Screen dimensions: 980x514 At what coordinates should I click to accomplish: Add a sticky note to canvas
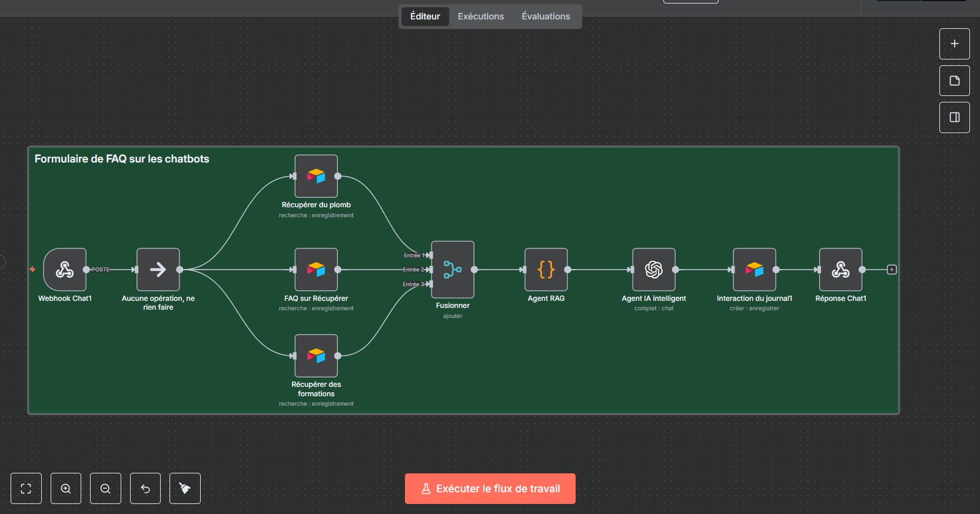[x=954, y=81]
